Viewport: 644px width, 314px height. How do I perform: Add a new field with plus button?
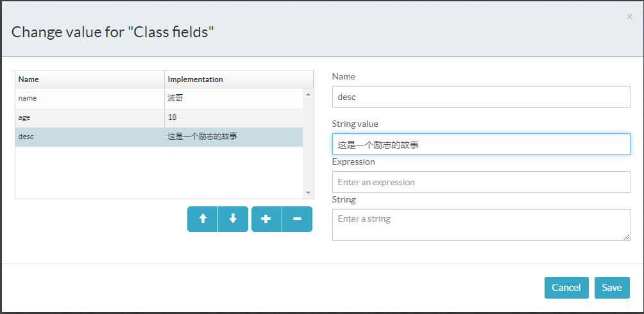tap(266, 219)
